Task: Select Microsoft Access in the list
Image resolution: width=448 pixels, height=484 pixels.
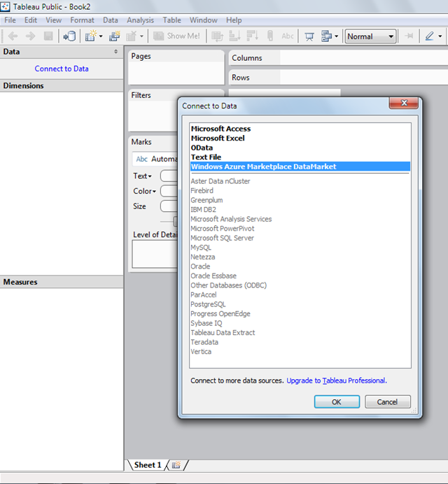Action: click(x=300, y=129)
